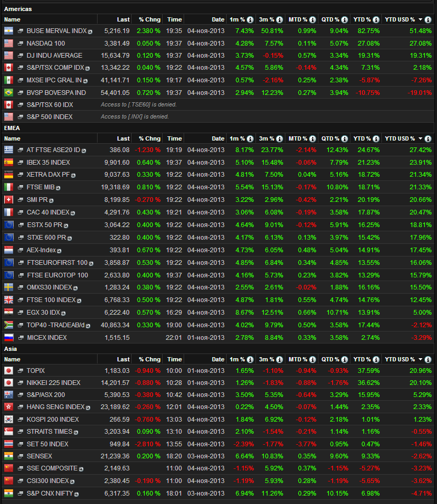
Task: Click the small marker after BUSE MERVAL INDX name
Action: (x=90, y=32)
